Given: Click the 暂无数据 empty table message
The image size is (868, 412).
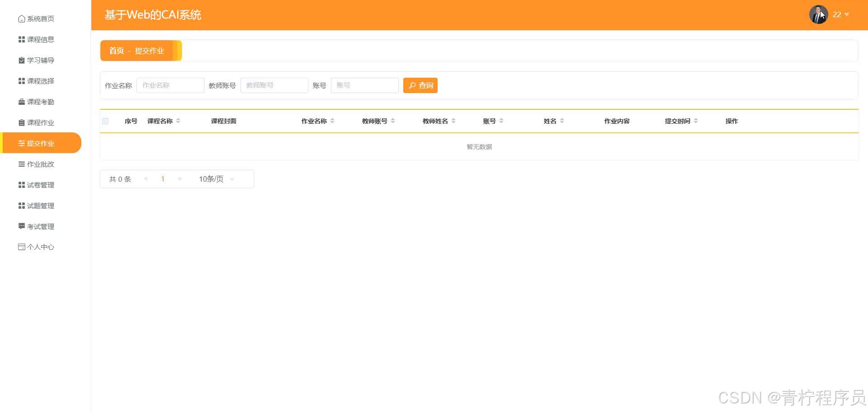Looking at the screenshot, I should click(x=479, y=147).
